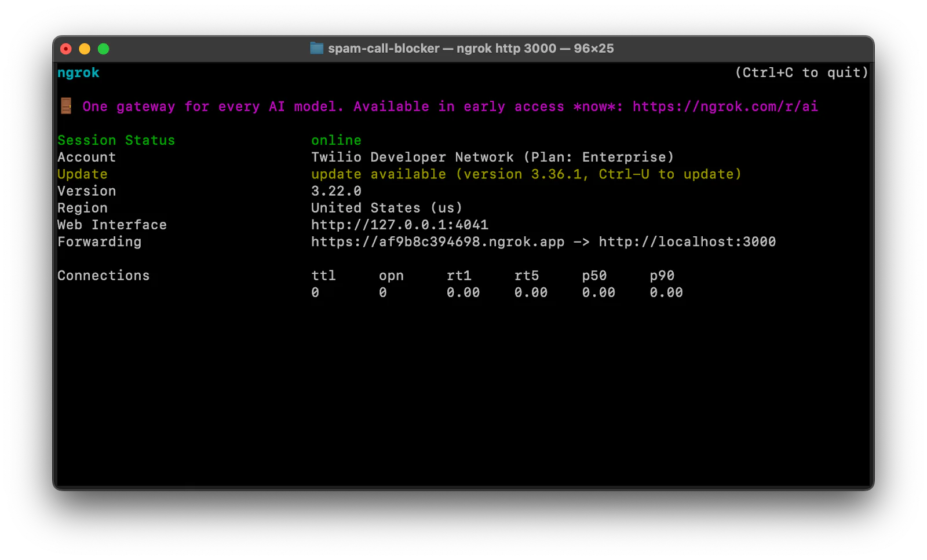Screen dimensions: 927x560
Task: Click the online Session Status value
Action: click(x=336, y=140)
